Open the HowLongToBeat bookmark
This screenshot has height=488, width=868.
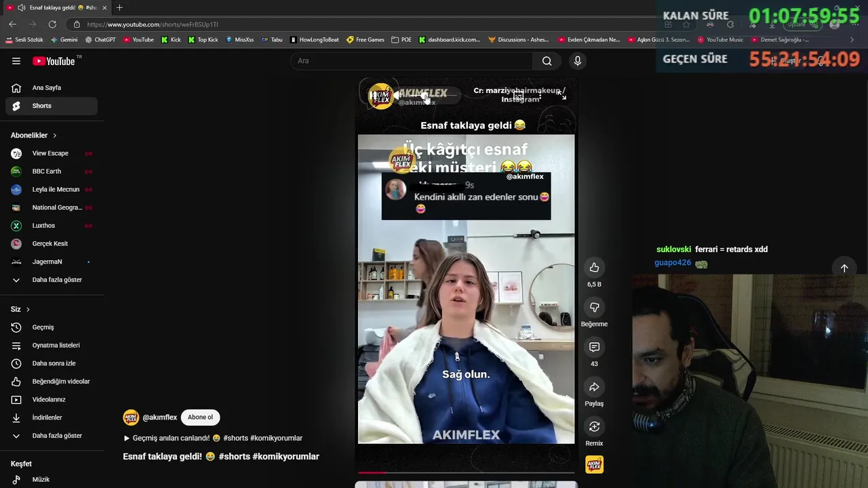click(315, 40)
